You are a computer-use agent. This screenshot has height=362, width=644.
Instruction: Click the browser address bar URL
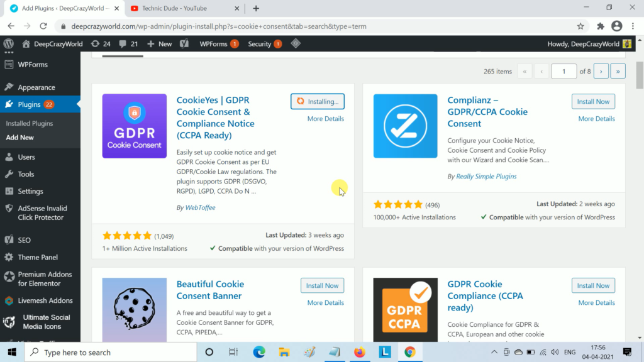click(218, 26)
